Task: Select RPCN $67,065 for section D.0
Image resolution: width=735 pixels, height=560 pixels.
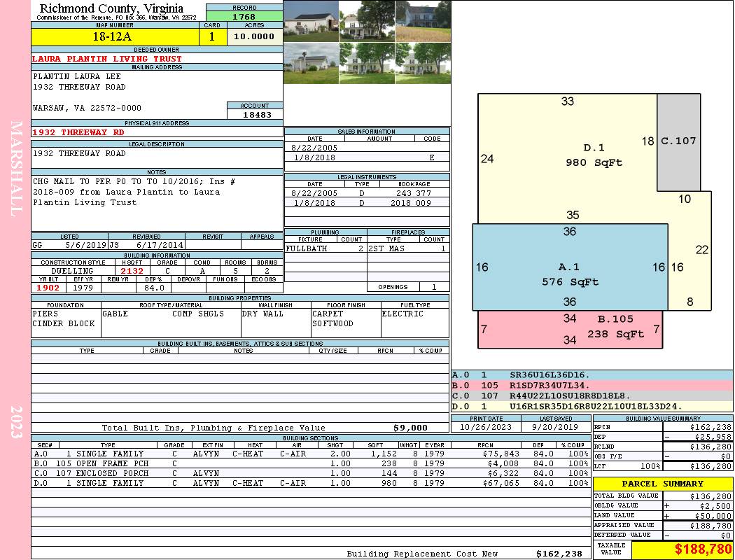Action: (500, 483)
